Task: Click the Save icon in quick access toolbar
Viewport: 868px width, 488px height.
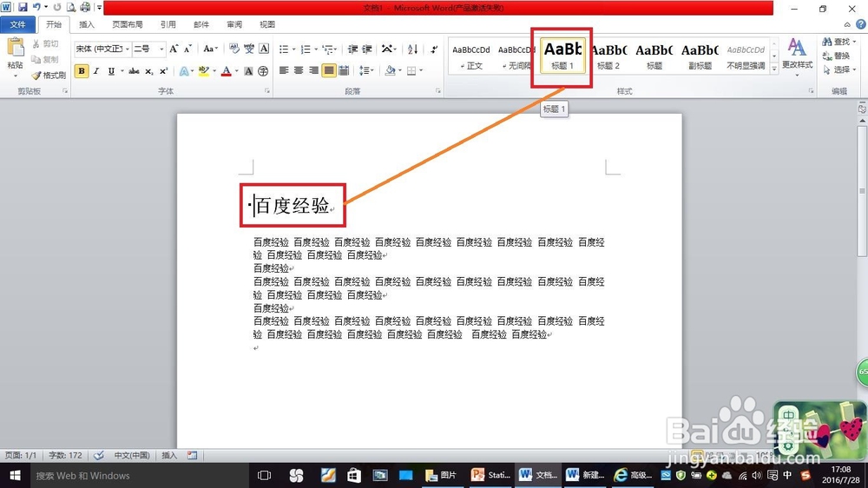Action: click(x=23, y=7)
